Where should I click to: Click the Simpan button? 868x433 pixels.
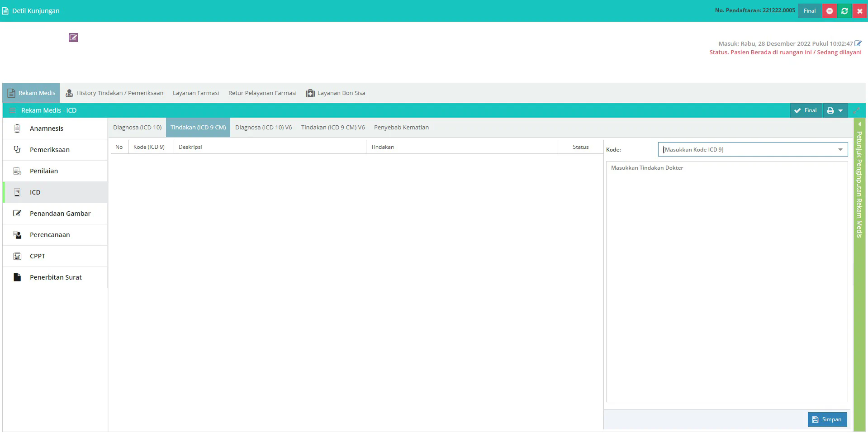[x=827, y=419]
